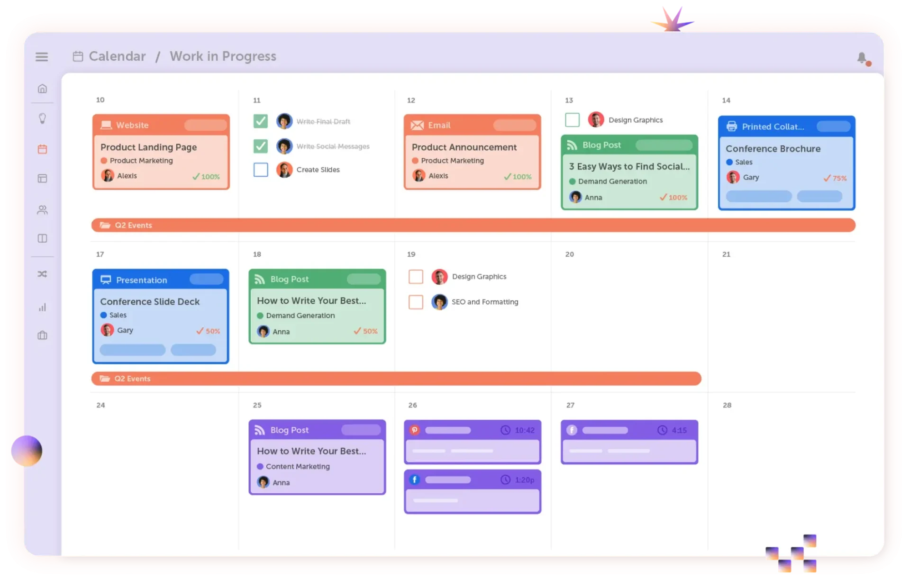This screenshot has width=910, height=588.
Task: Click the lightbulb icon in sidebar
Action: tap(43, 118)
